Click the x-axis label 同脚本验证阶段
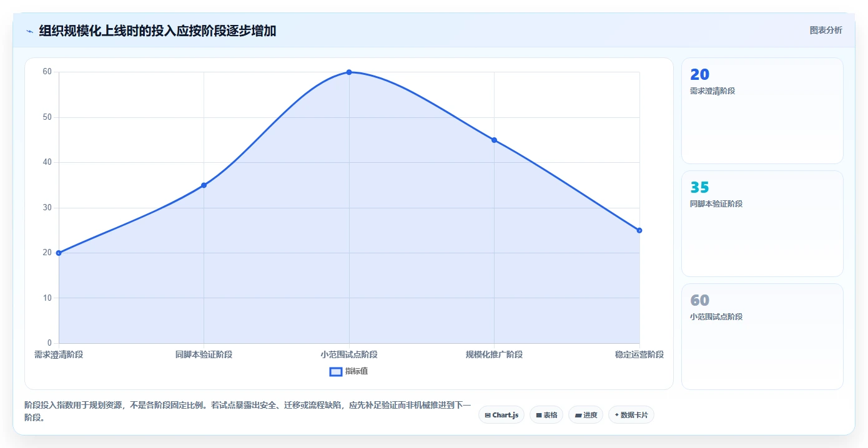The image size is (868, 448). click(x=204, y=354)
